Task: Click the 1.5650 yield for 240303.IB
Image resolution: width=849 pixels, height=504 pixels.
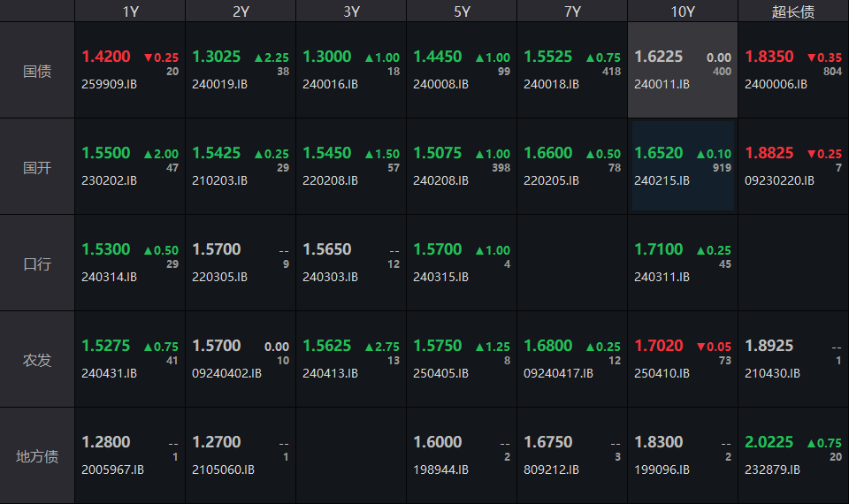Action: (x=327, y=249)
